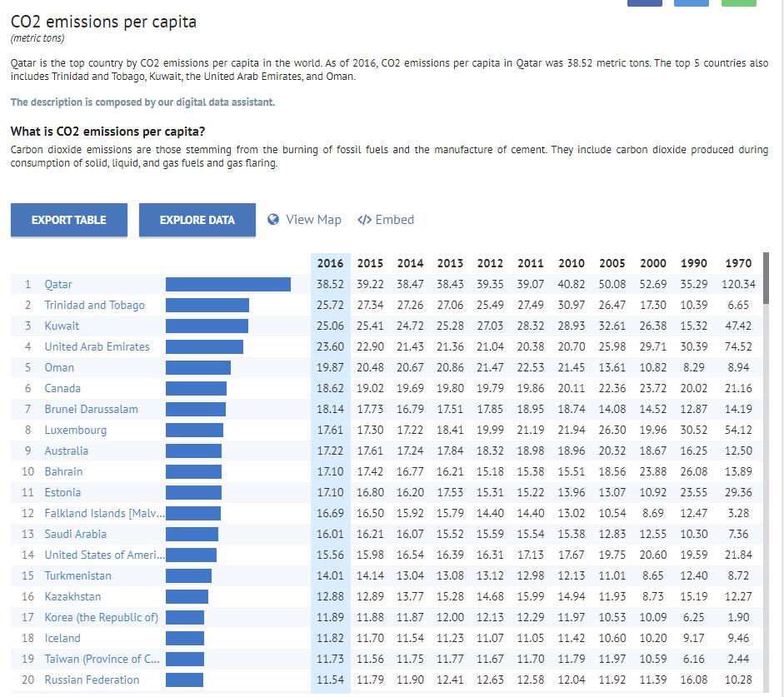The height and width of the screenshot is (697, 784).
Task: Open the Falkland Islands link
Action: 104,513
